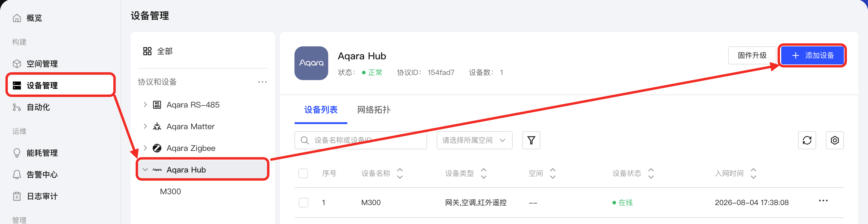Screen dimensions: 868x224
Task: Refresh the device list
Action: pyautogui.click(x=807, y=140)
